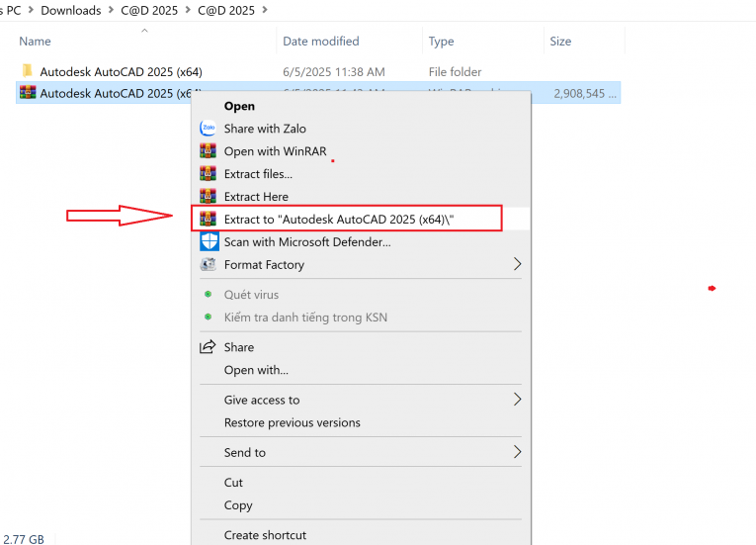Choose Extract Here

click(x=256, y=197)
